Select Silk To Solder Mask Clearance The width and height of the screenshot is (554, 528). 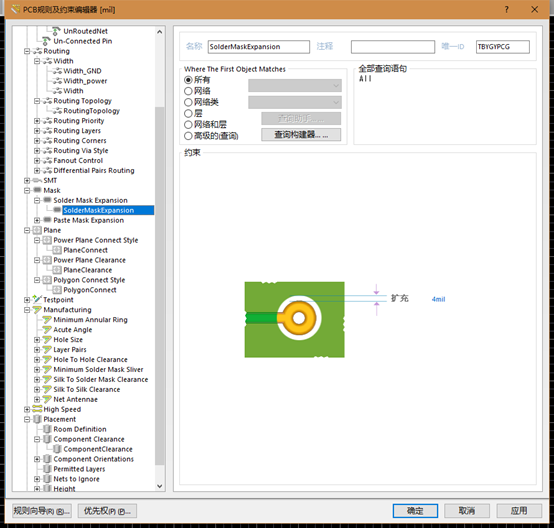(x=101, y=380)
